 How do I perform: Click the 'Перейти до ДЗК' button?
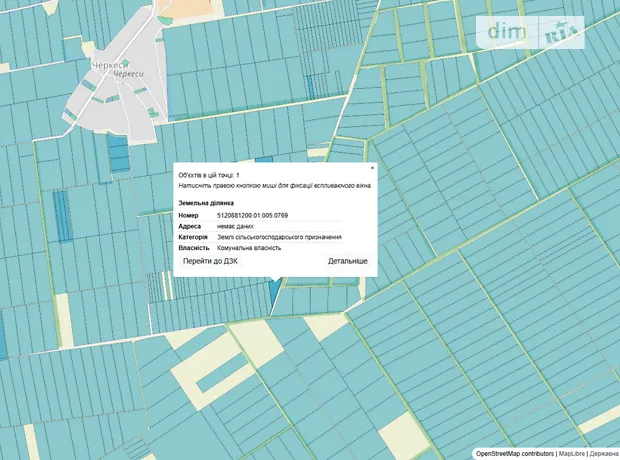(x=212, y=261)
